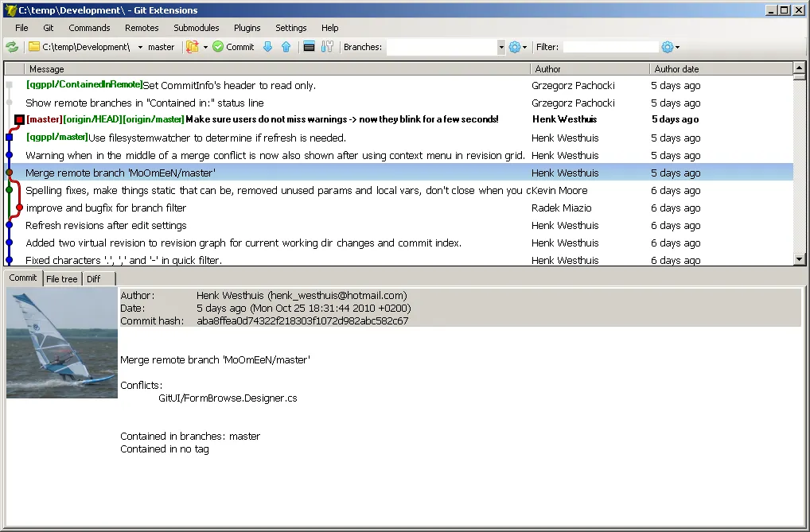810x532 pixels.
Task: Click the revision filter gear icon
Action: click(x=668, y=47)
